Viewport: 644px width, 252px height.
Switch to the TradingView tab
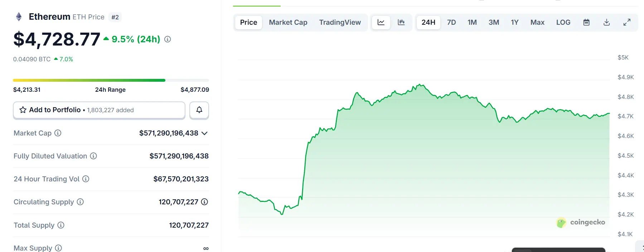point(340,22)
